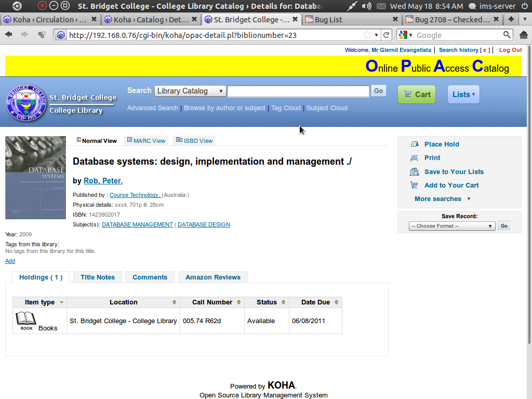Open the Choose Format dropdown

pyautogui.click(x=452, y=226)
